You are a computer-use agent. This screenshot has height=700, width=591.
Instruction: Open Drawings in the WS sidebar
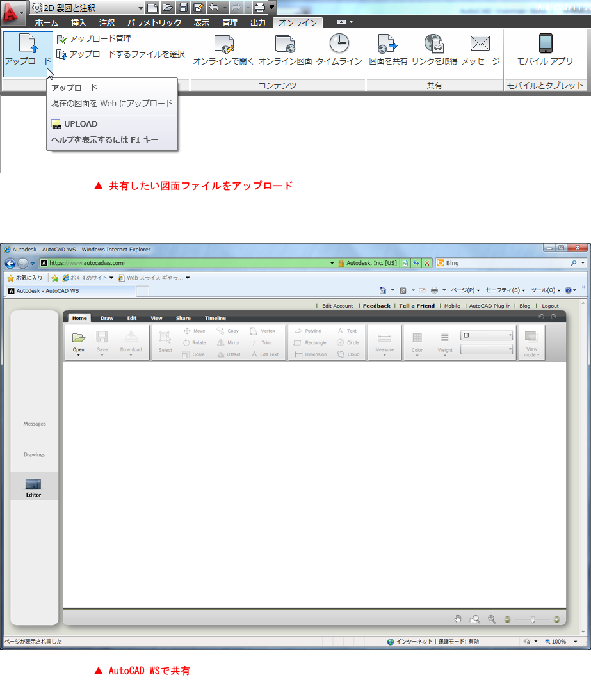35,454
